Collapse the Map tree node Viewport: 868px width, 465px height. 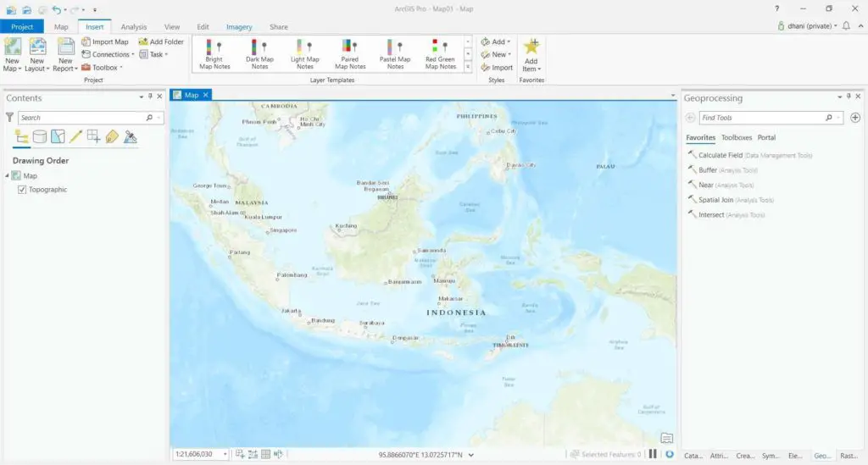pyautogui.click(x=7, y=176)
